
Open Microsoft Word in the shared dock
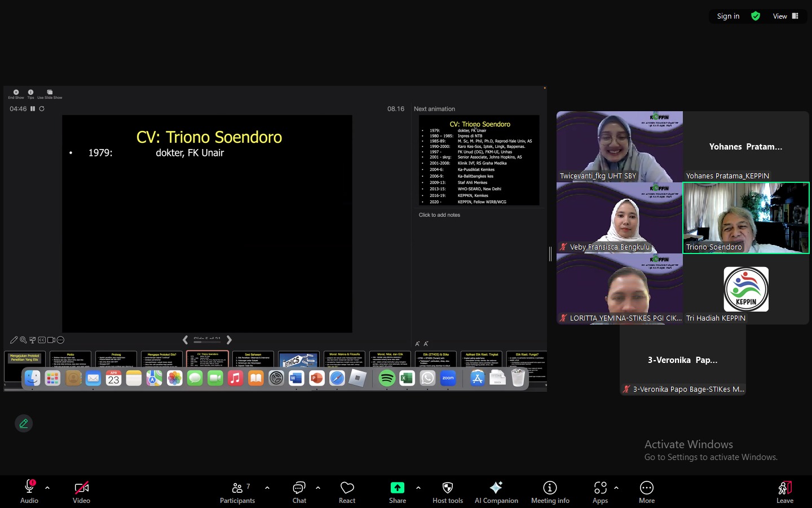(x=297, y=378)
